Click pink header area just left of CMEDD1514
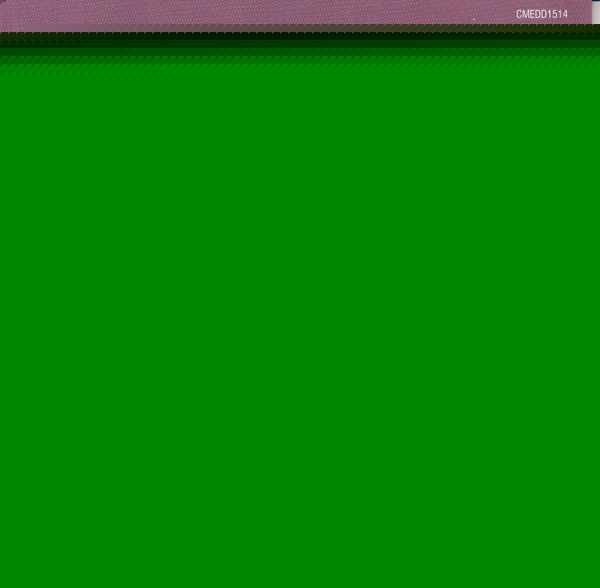The image size is (600, 588). (495, 14)
